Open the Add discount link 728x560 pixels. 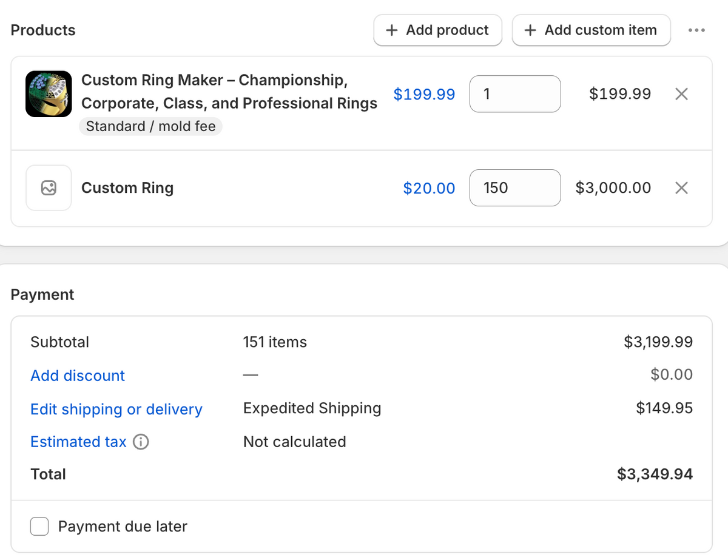pyautogui.click(x=78, y=376)
